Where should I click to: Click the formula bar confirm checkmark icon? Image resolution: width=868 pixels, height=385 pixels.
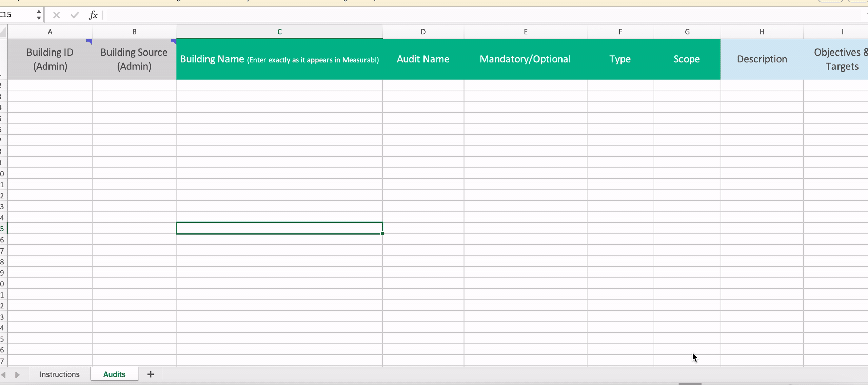click(75, 15)
